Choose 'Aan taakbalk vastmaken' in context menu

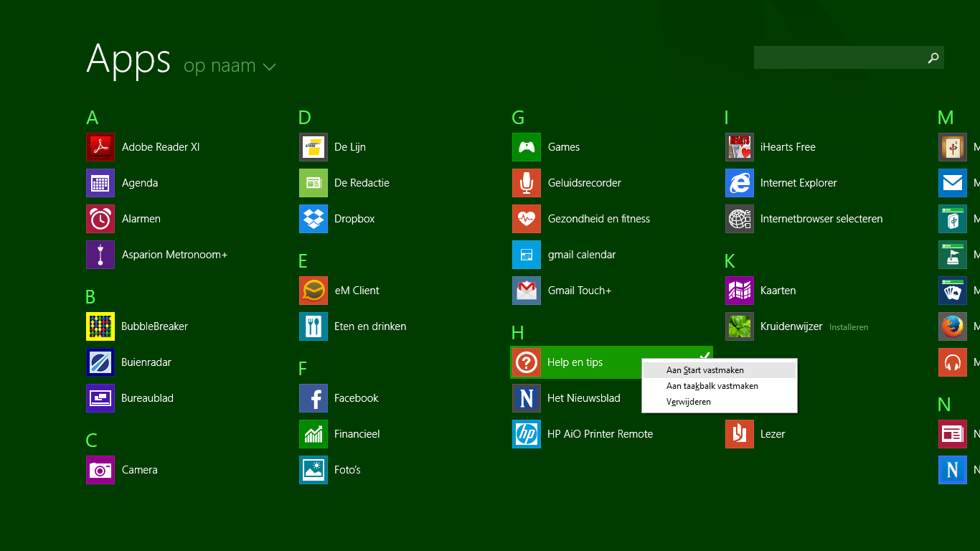coord(720,386)
